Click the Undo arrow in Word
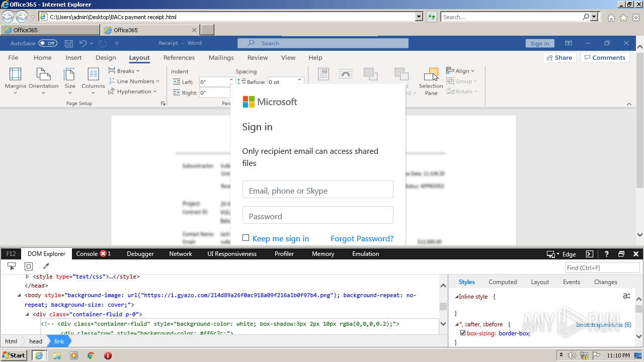 (x=83, y=43)
